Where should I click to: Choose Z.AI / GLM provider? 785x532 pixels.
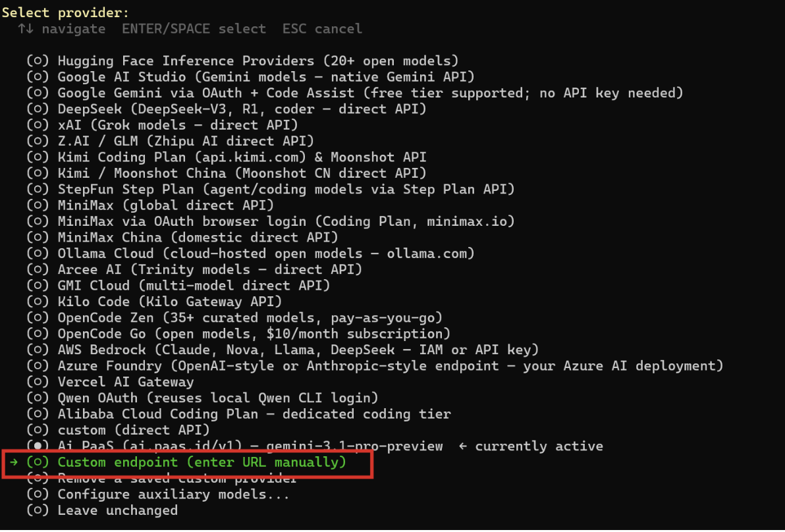coord(170,141)
